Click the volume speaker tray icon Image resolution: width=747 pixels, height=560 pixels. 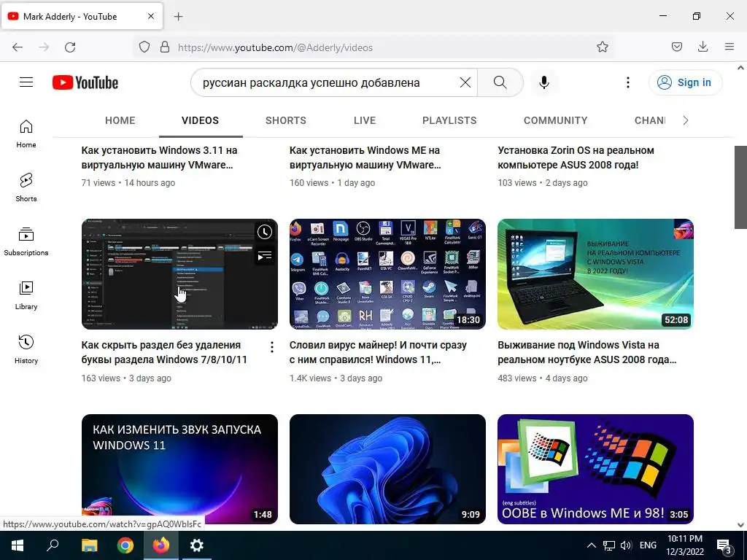(x=626, y=545)
